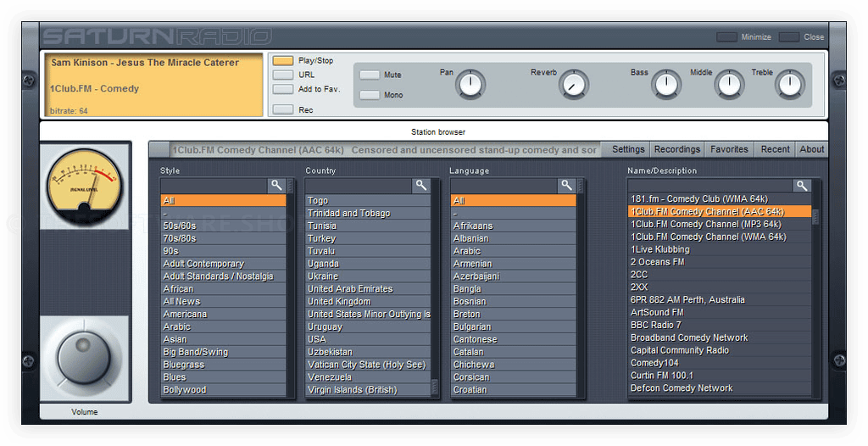Open the Settings tab
The image size is (868, 446).
(628, 149)
